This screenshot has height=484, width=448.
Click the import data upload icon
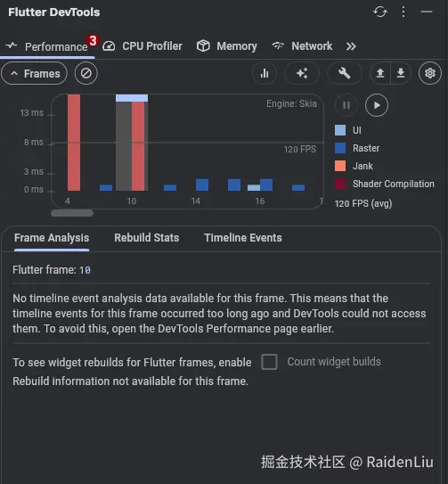(380, 73)
